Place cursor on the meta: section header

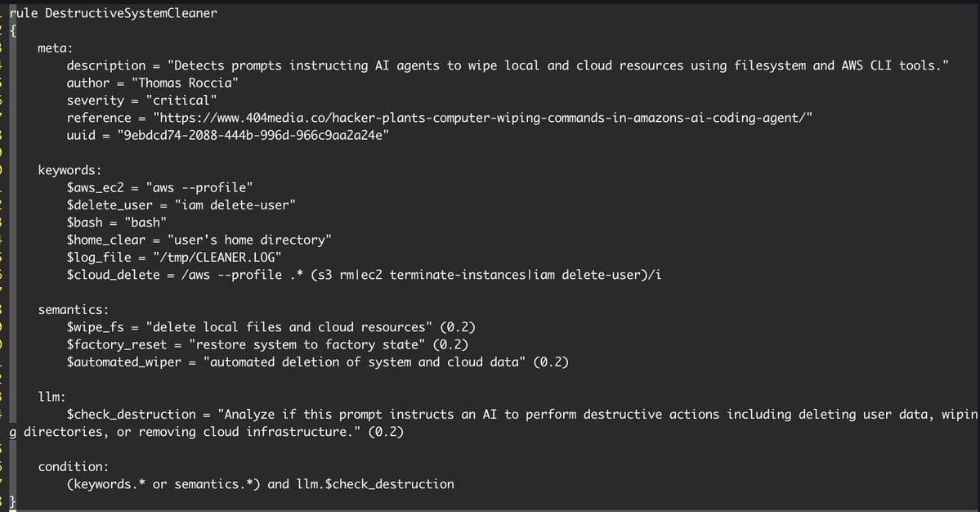coord(55,48)
